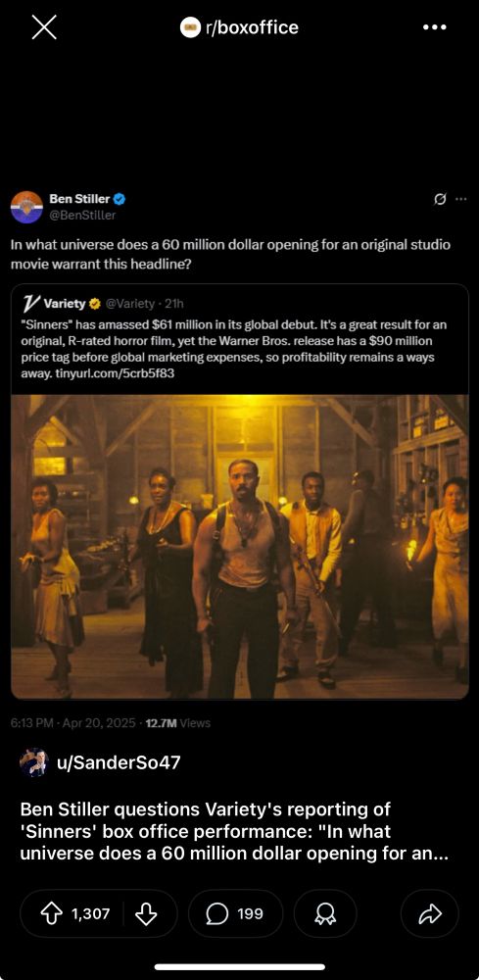
Task: Share the post with the arrow icon
Action: coord(430,913)
